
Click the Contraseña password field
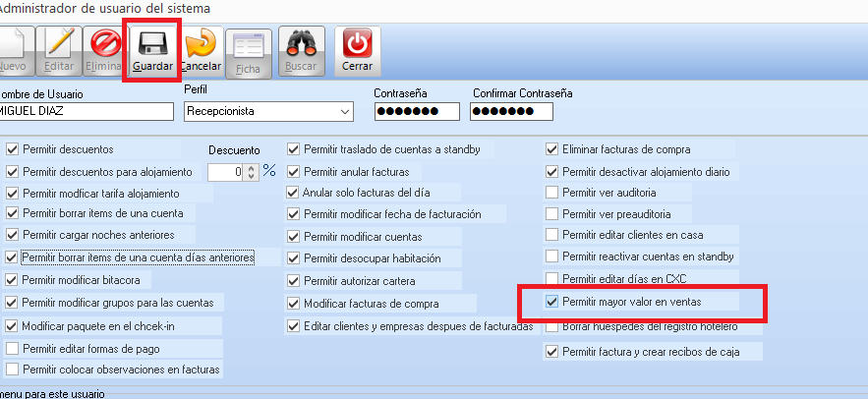417,112
